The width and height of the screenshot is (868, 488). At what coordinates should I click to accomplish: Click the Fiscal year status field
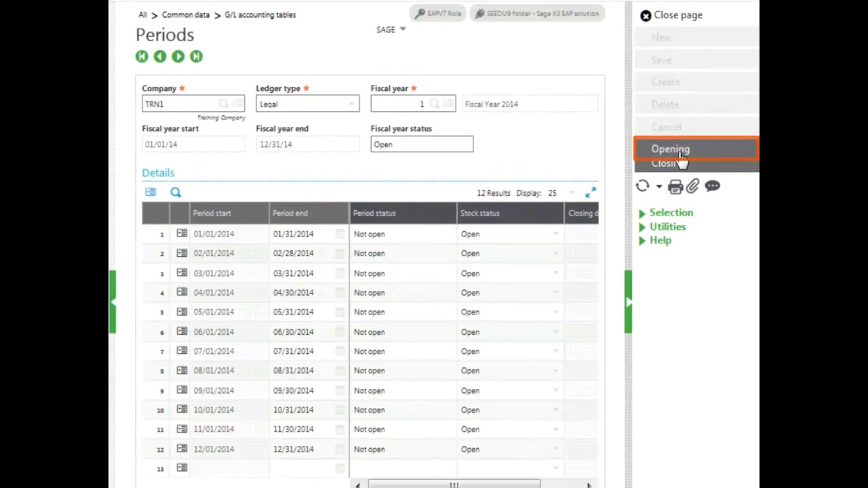pyautogui.click(x=422, y=144)
